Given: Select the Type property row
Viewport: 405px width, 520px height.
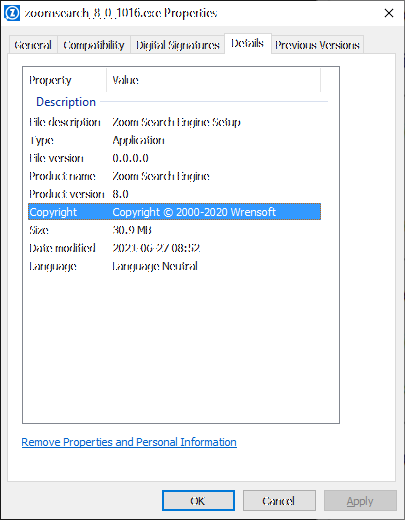Looking at the screenshot, I should [174, 140].
